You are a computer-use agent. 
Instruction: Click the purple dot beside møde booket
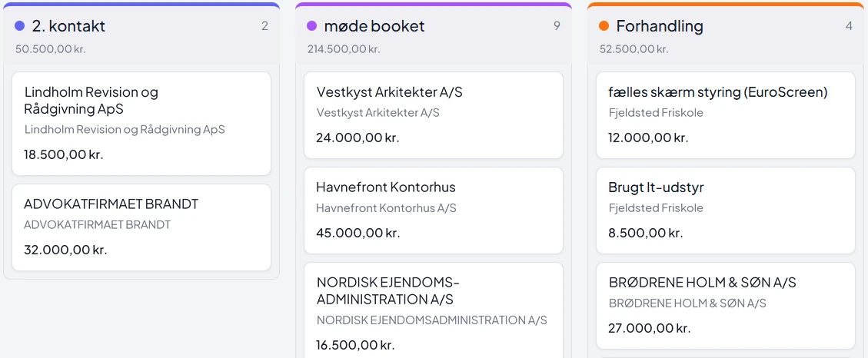tap(311, 25)
